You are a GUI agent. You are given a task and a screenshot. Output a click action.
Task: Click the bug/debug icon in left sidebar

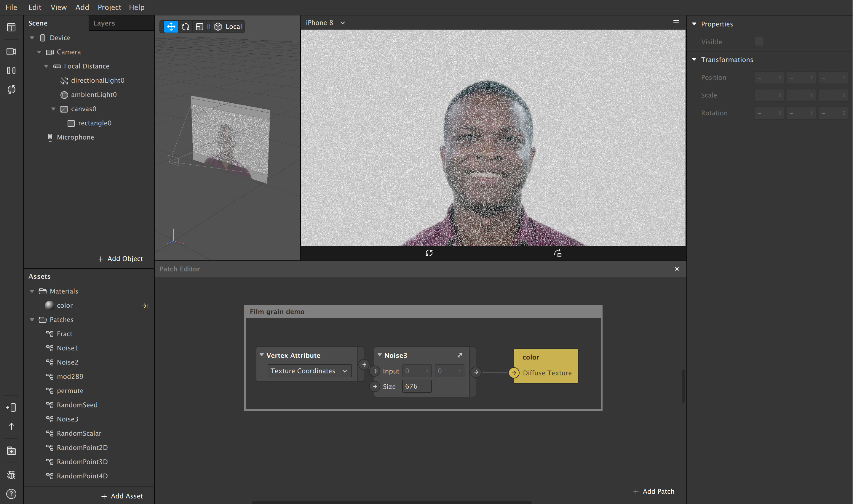11,475
